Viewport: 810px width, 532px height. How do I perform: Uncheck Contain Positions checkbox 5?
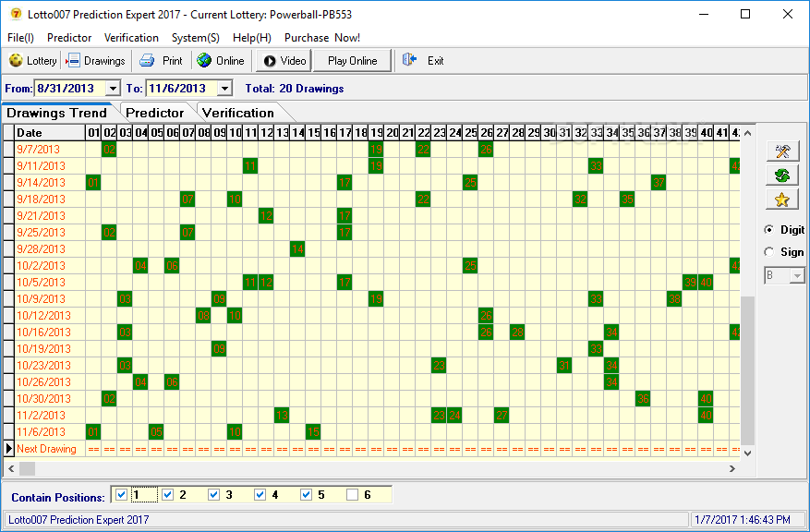[307, 495]
